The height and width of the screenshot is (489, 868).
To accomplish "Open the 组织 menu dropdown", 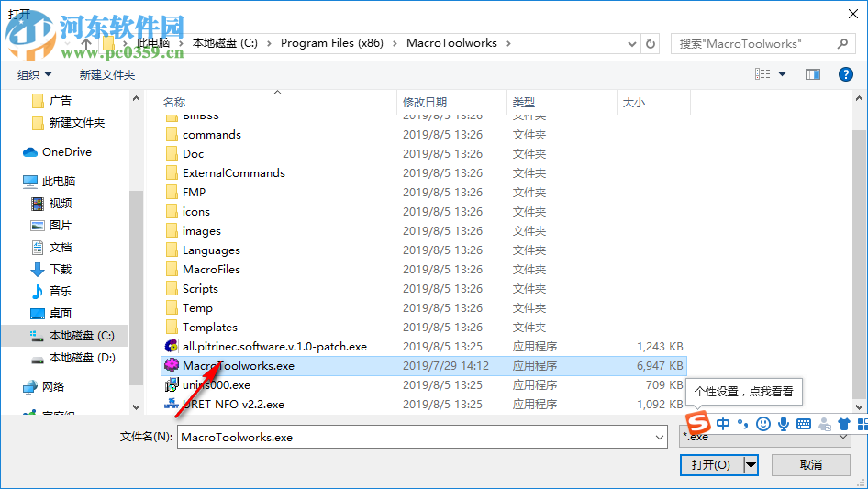I will (x=34, y=74).
